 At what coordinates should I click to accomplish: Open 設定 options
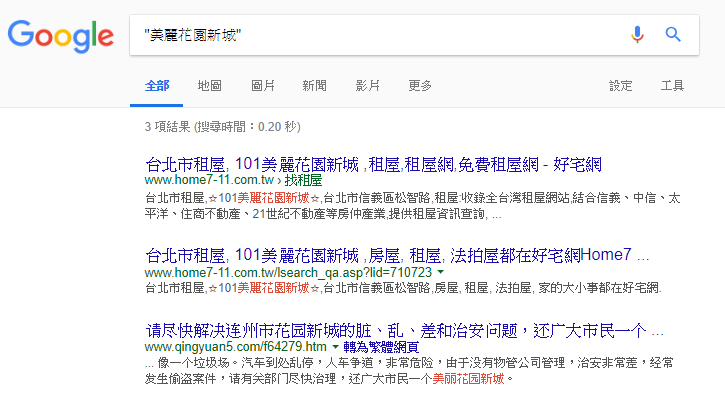[x=620, y=86]
